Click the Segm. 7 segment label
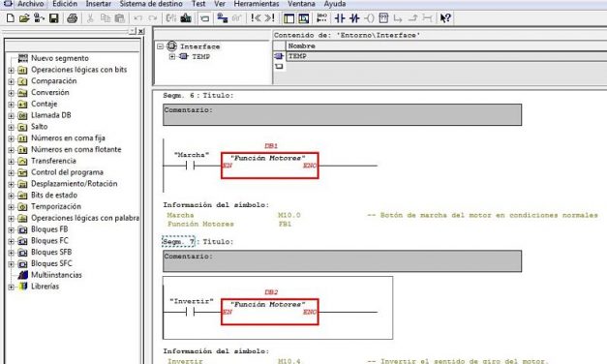Screen dimensions: 607x364 pyautogui.click(x=178, y=242)
